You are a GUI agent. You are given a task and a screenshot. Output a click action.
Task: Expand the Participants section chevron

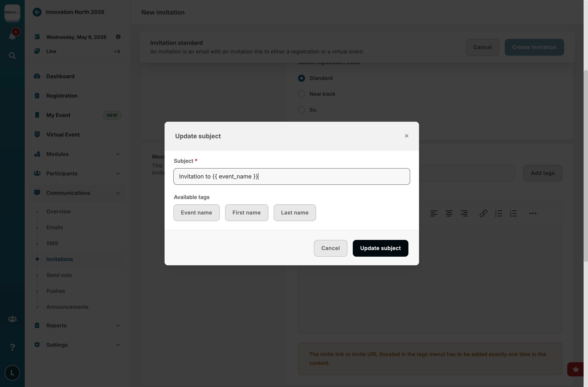click(x=118, y=173)
